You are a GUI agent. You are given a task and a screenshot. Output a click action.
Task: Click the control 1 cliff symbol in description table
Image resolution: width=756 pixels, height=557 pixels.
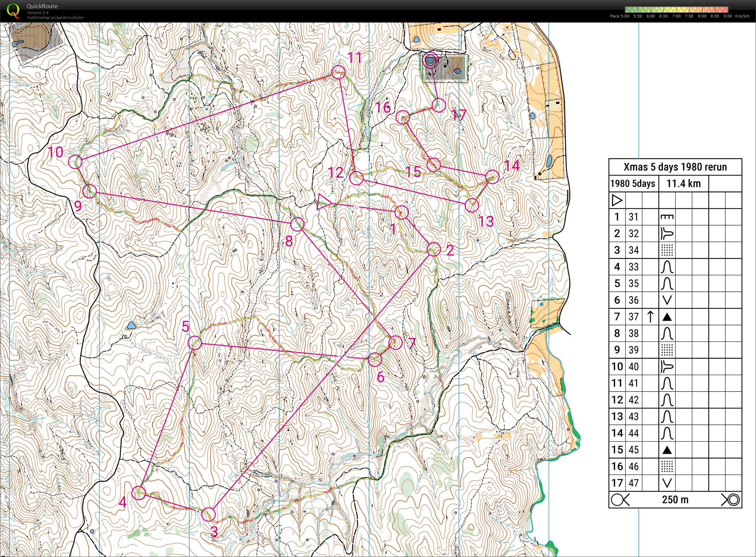tap(667, 217)
